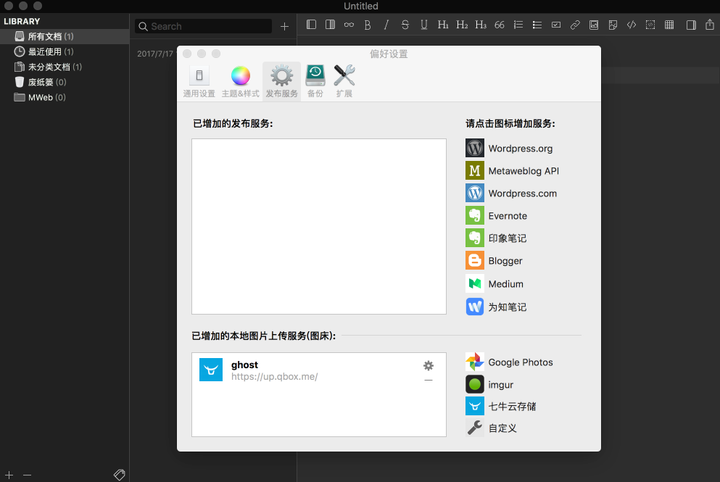Image resolution: width=720 pixels, height=482 pixels.
Task: Remove ghost service with minus button
Action: (x=428, y=380)
